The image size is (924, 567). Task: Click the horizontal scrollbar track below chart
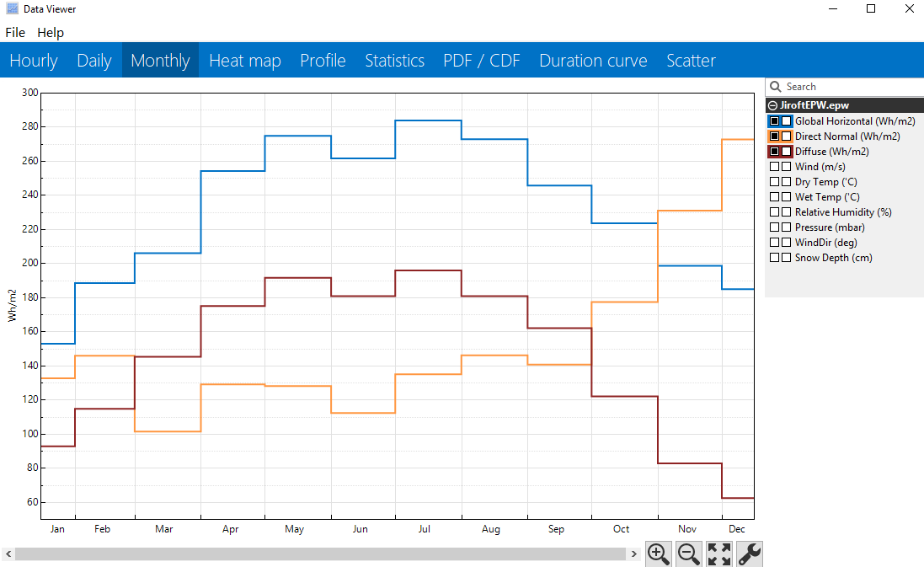pos(320,554)
